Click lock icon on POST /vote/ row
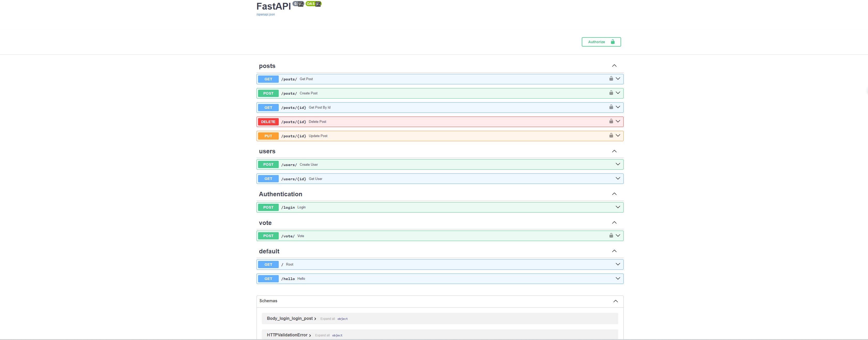 point(611,235)
